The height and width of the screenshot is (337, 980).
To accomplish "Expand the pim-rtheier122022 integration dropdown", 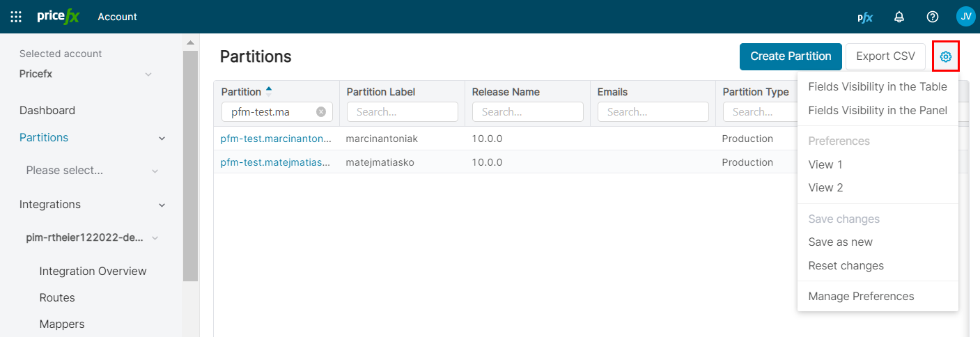I will coord(155,238).
